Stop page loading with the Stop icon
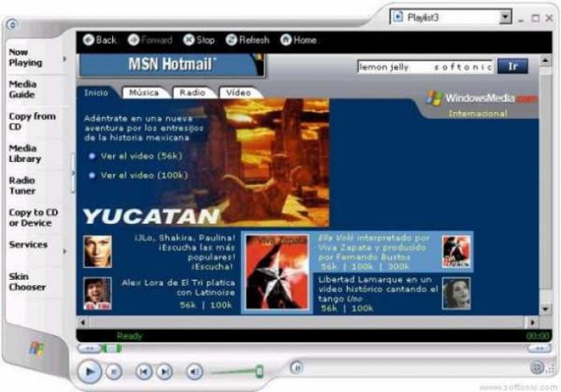Viewport: 561px width, 392px height. coord(189,40)
